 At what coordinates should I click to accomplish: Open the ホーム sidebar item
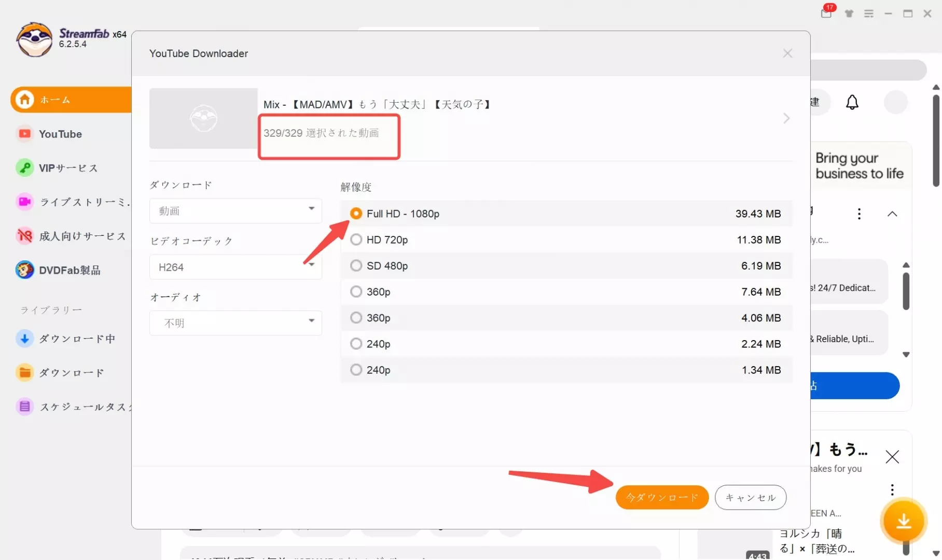(x=71, y=100)
